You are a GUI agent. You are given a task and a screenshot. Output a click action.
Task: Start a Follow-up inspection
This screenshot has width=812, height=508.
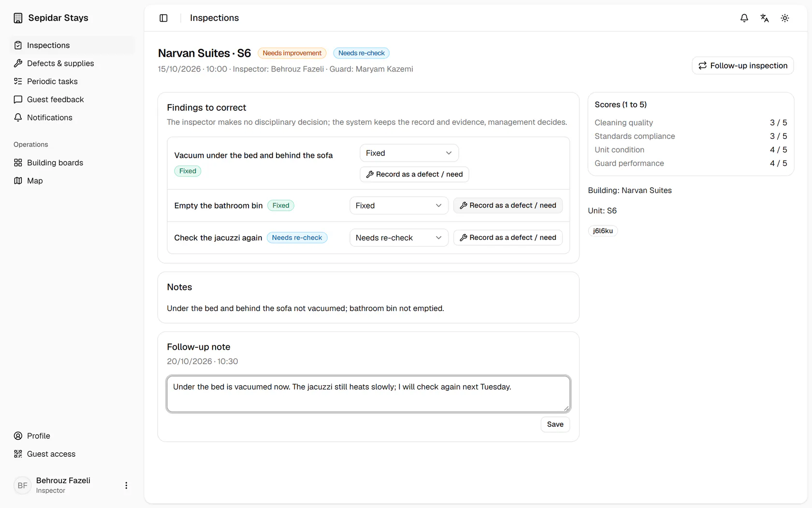coord(743,65)
